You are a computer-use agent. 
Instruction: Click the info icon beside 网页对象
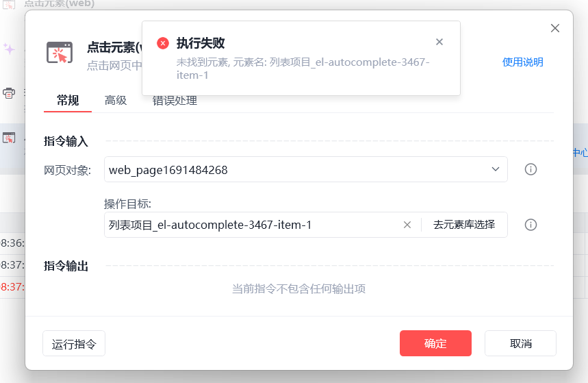[x=531, y=169]
